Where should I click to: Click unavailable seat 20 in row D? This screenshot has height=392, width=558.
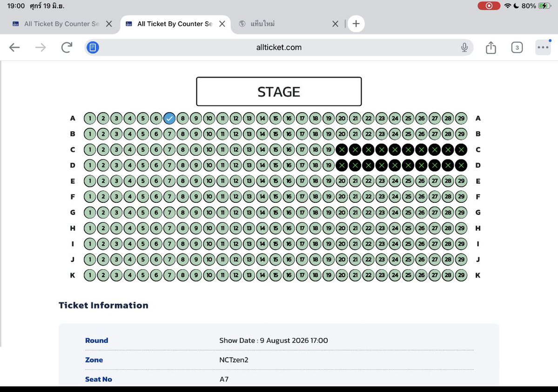coord(342,165)
